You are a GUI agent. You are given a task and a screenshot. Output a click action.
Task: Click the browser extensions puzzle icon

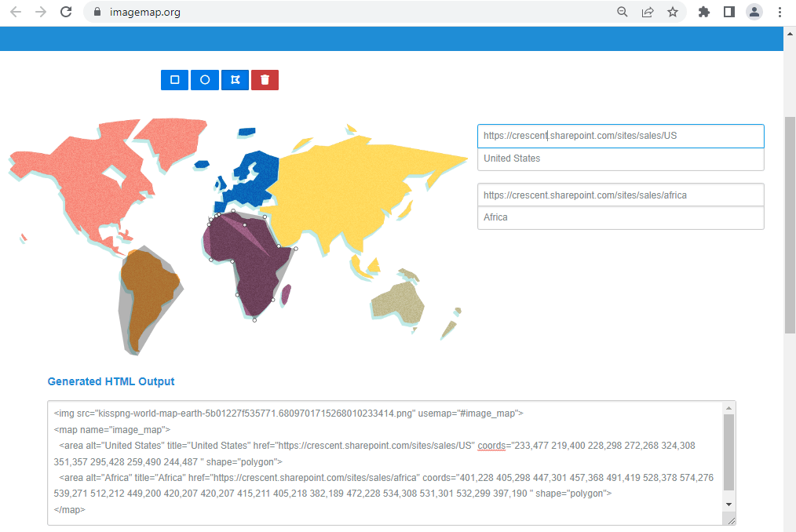tap(703, 12)
